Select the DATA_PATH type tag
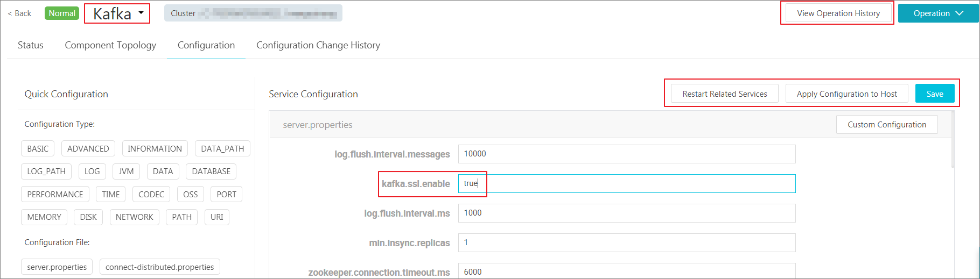The image size is (980, 279). [222, 149]
